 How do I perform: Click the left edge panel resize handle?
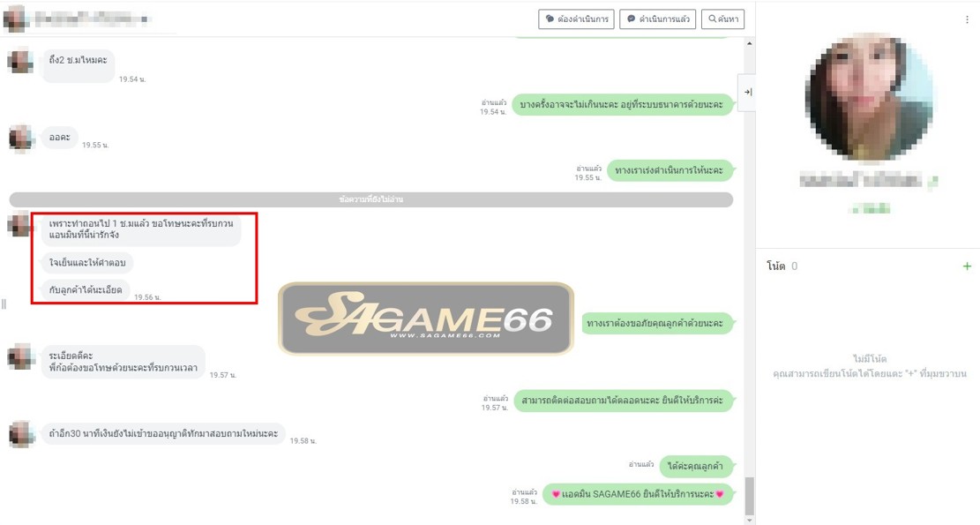pos(4,304)
